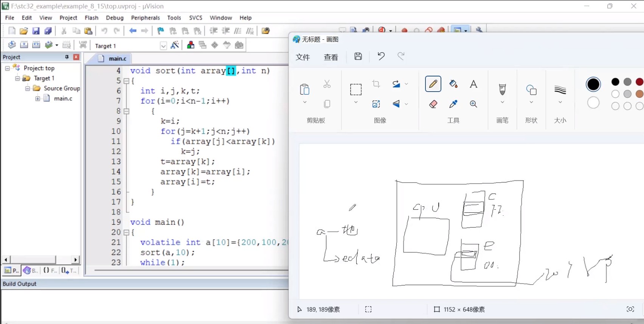Expand the main.c tree node
The image size is (644, 324).
[38, 98]
